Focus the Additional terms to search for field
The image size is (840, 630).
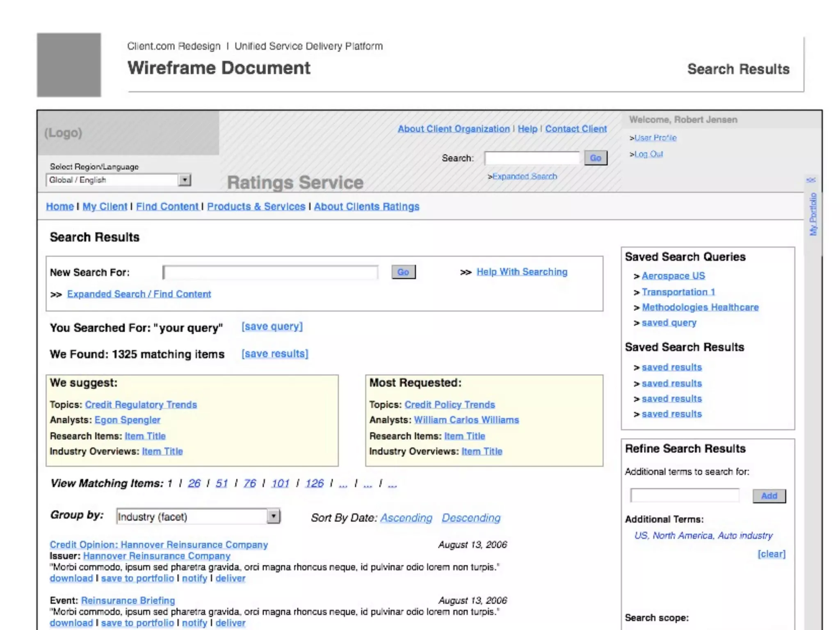tap(685, 495)
